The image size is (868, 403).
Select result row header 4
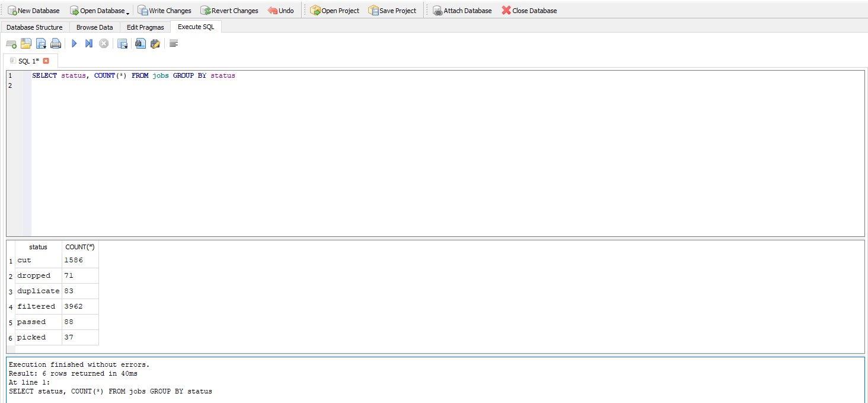(11, 307)
